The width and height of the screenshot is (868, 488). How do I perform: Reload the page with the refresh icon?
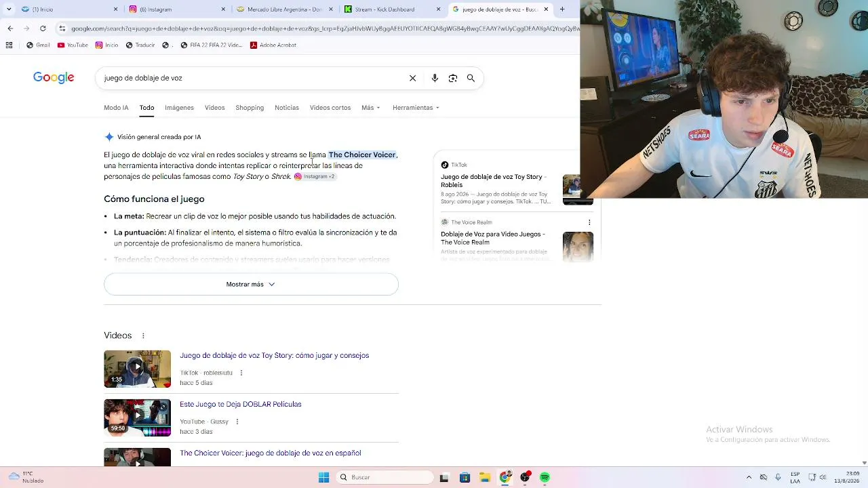click(43, 28)
